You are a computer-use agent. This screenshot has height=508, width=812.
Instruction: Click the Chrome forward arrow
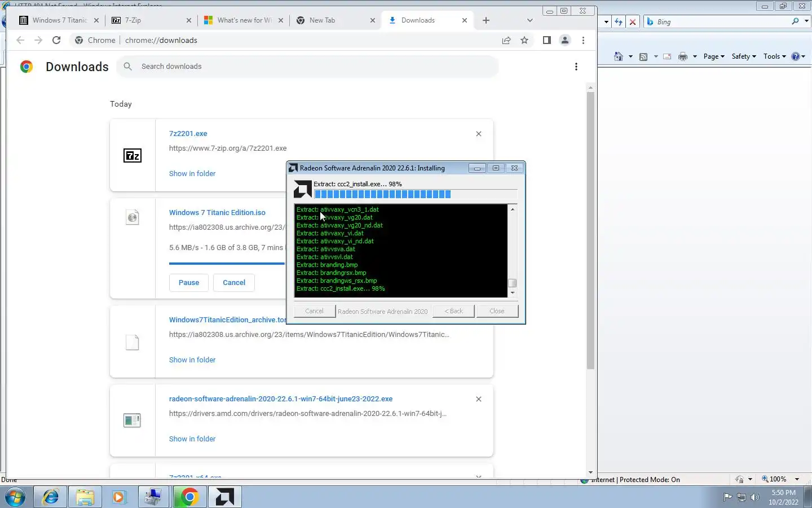point(38,40)
